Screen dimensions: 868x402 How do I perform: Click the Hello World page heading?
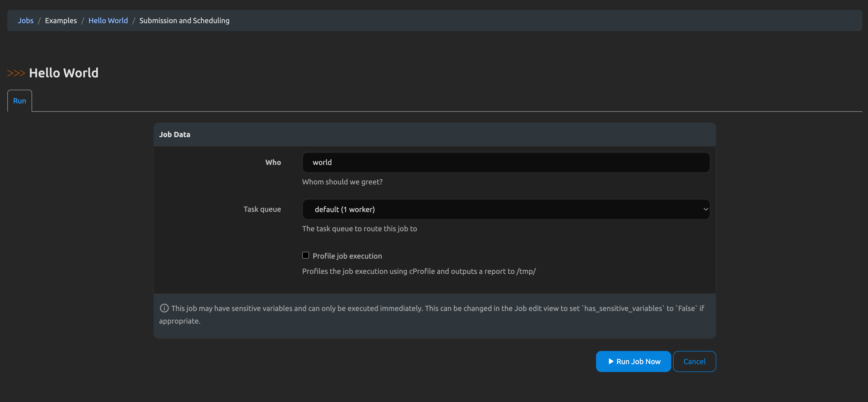point(64,73)
